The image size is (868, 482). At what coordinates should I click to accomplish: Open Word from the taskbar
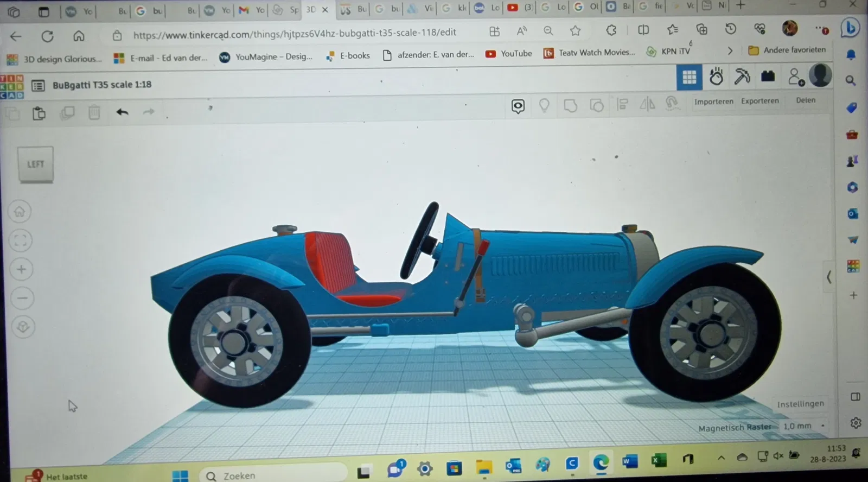point(629,462)
